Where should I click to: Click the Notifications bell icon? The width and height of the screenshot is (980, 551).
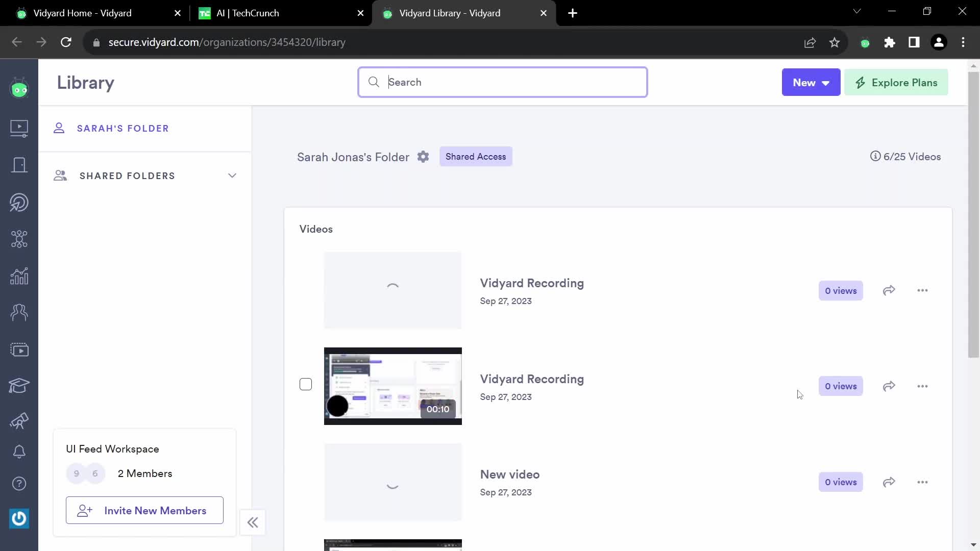pyautogui.click(x=18, y=452)
